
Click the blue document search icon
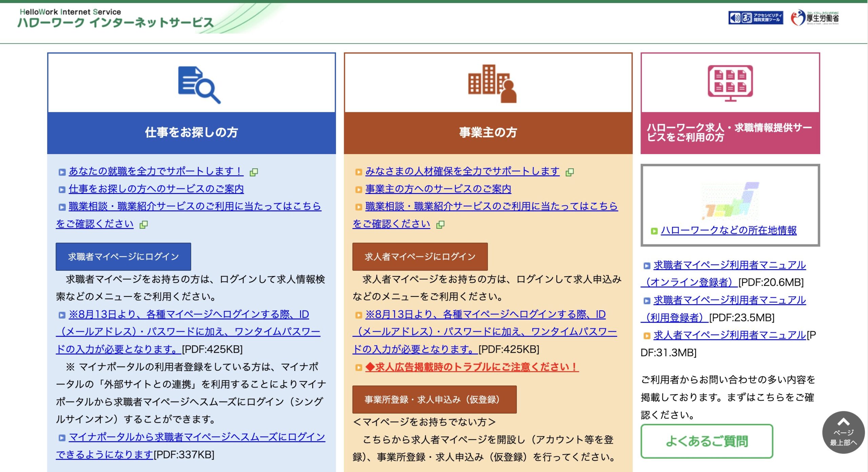coord(199,84)
